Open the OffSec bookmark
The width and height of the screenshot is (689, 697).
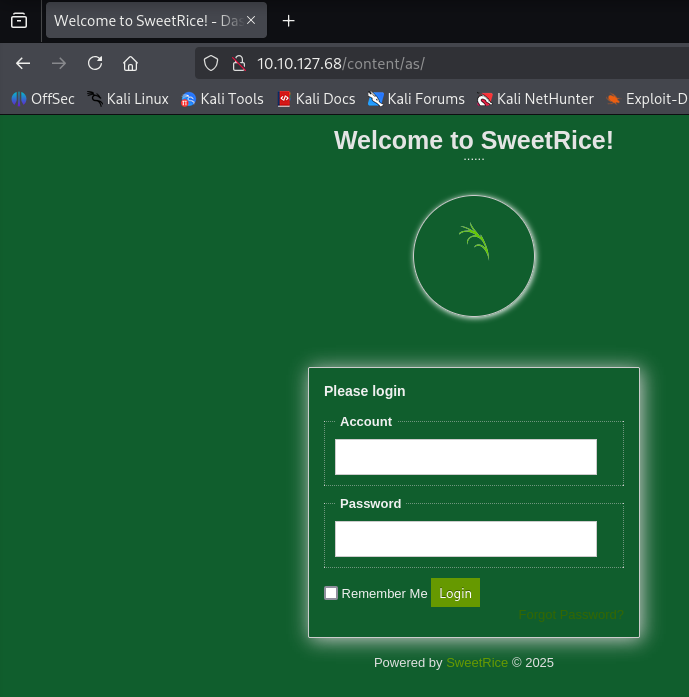(43, 99)
